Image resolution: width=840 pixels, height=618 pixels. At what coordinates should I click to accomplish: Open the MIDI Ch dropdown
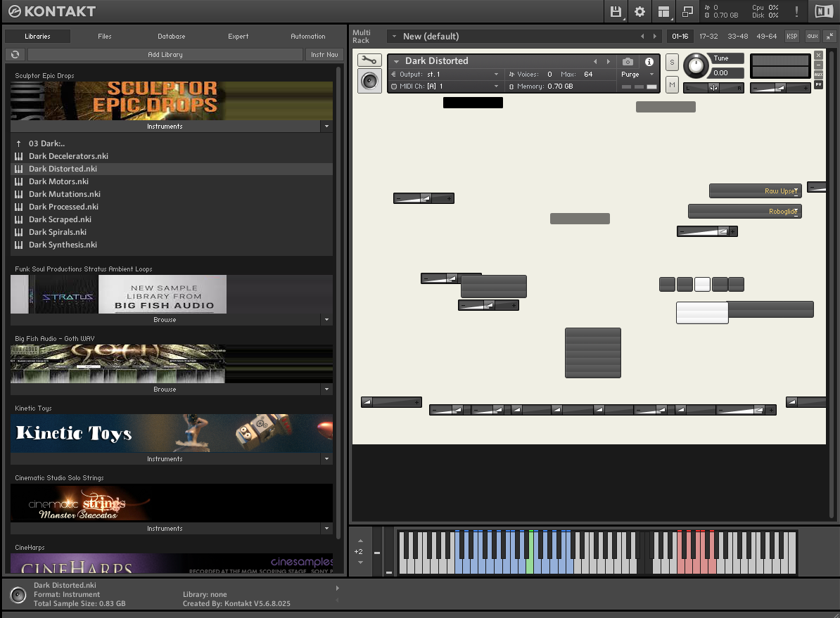pos(446,86)
